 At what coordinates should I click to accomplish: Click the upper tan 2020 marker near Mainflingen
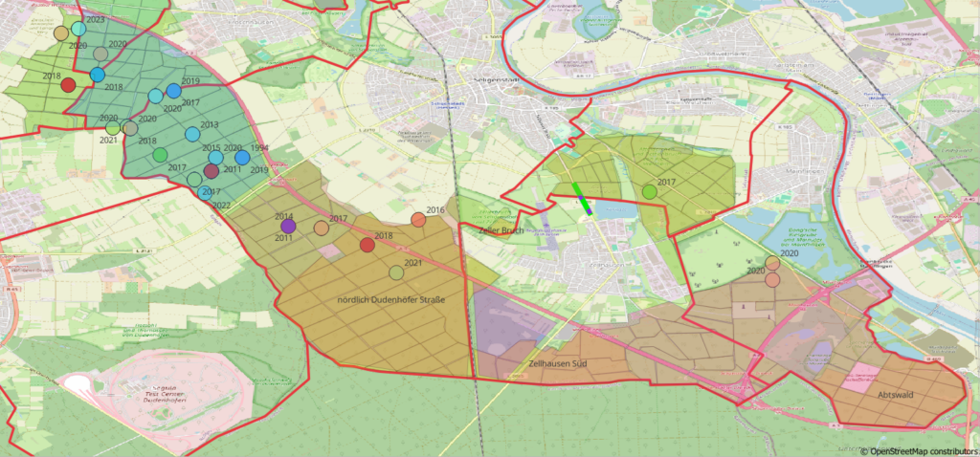pos(772,263)
